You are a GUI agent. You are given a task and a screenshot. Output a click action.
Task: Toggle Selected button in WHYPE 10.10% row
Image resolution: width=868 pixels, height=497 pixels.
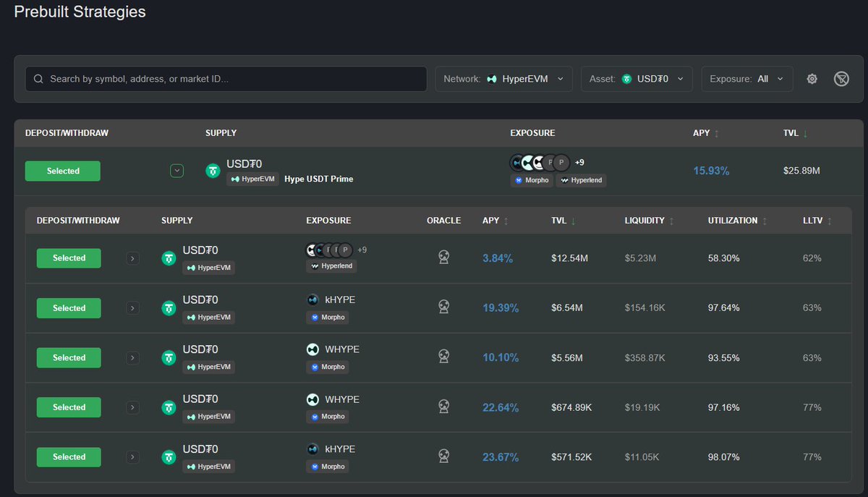(x=69, y=357)
